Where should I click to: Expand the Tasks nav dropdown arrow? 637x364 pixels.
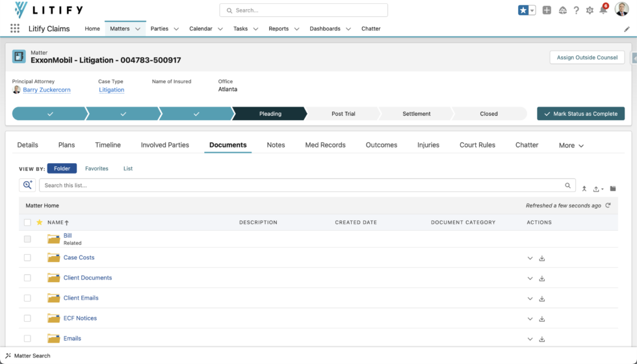(x=255, y=29)
